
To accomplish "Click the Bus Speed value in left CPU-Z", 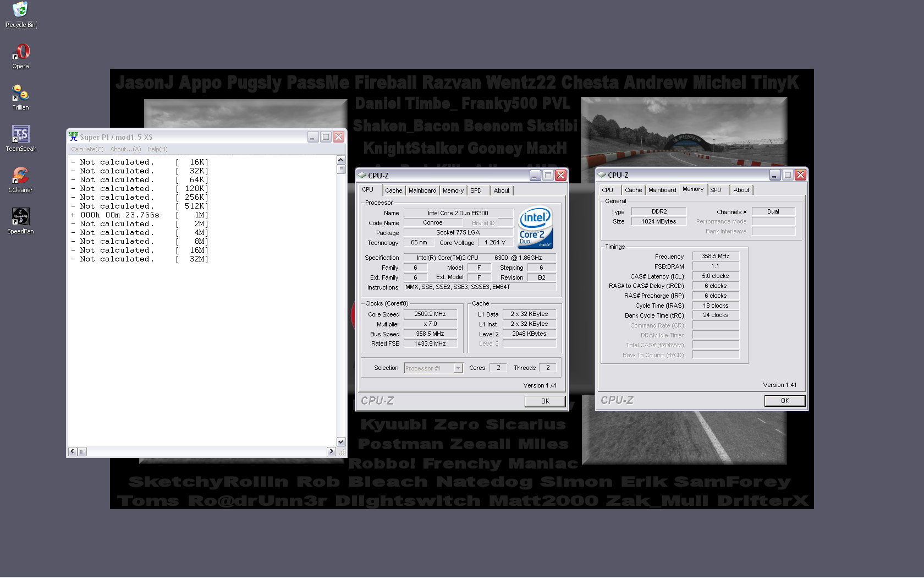I will point(430,334).
